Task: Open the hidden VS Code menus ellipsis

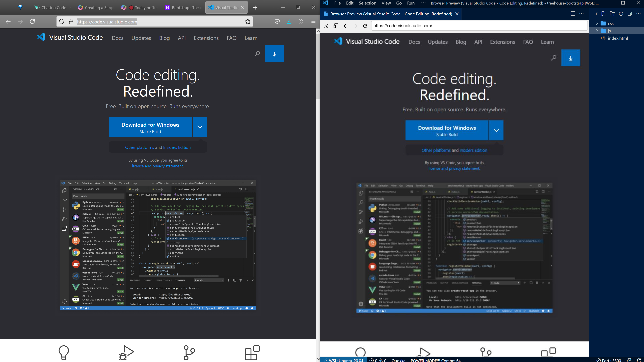Action: click(423, 3)
